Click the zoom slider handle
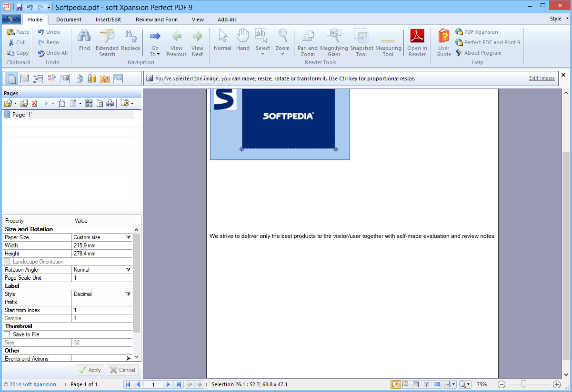572x392 pixels. point(524,384)
